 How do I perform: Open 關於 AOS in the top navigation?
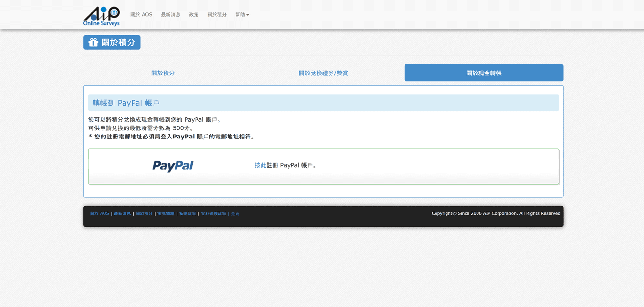pyautogui.click(x=141, y=15)
